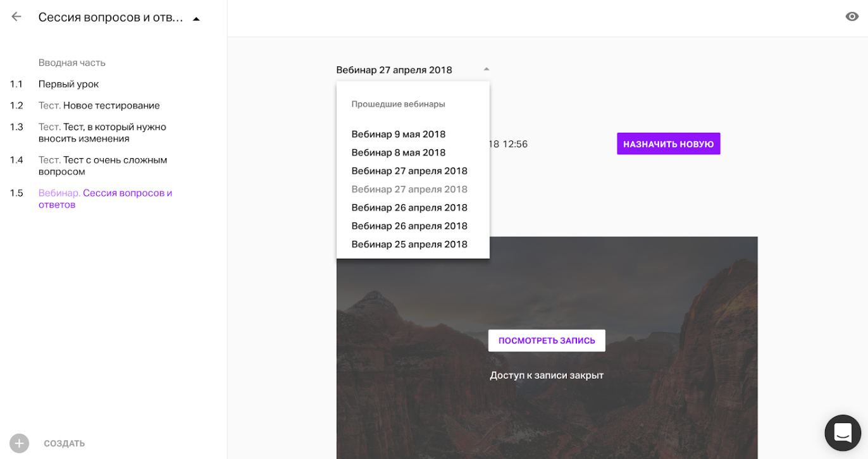Open test 1.3 в который нужно вносить изменения
Viewport: 868px width, 459px height.
102,133
